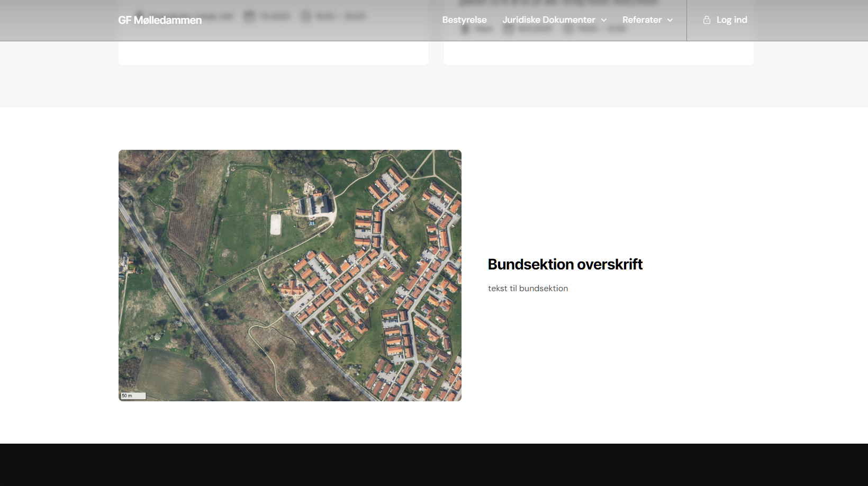The height and width of the screenshot is (486, 868).
Task: Select the Juridiske Dokumenter menu label
Action: [x=548, y=20]
